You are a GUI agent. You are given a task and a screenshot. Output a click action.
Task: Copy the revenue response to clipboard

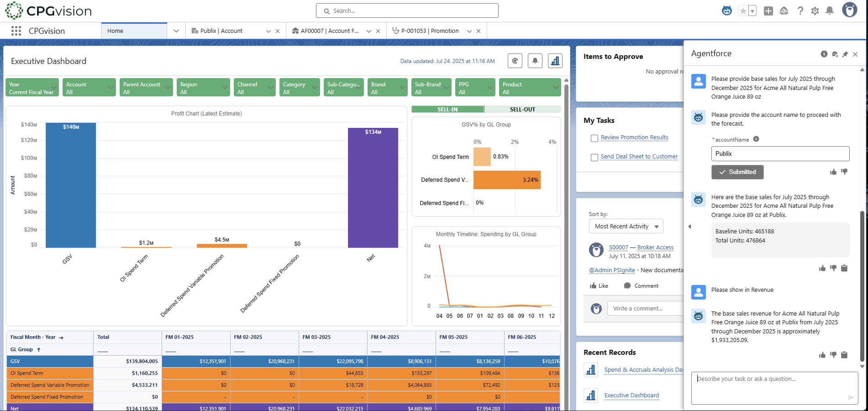click(844, 355)
